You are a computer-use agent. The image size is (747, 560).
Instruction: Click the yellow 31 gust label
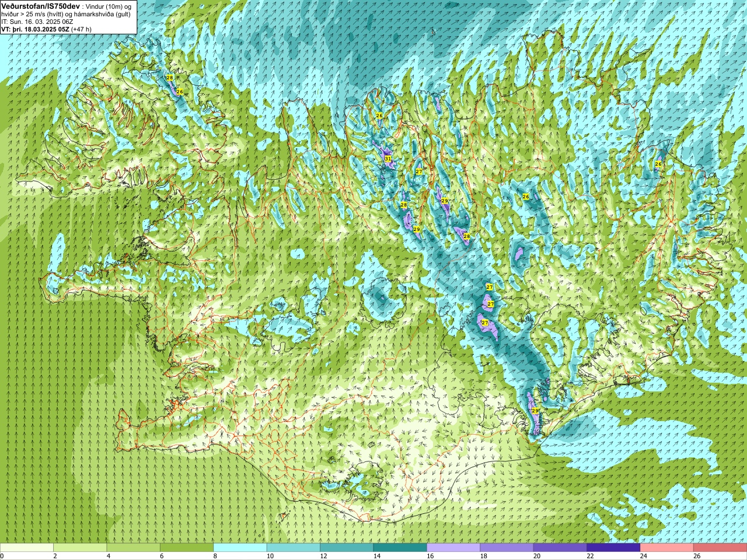[388, 158]
